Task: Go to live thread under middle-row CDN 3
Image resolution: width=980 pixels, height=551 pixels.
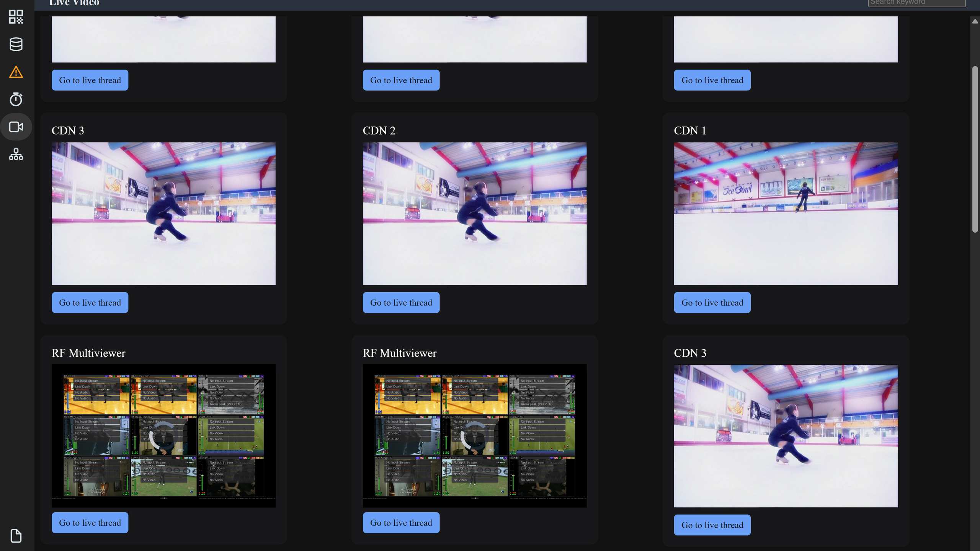Action: [90, 302]
